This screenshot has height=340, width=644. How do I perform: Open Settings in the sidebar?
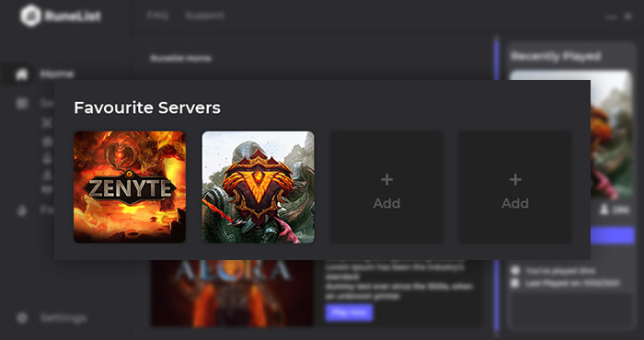[63, 318]
